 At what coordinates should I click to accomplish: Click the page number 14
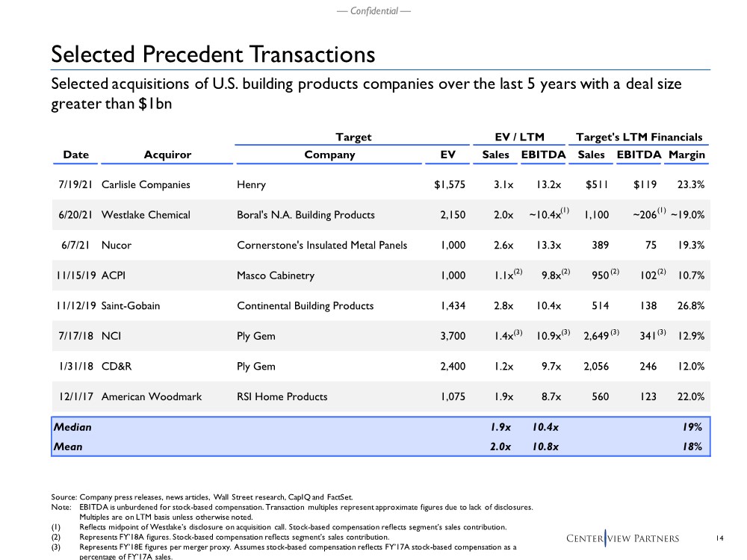pyautogui.click(x=720, y=538)
